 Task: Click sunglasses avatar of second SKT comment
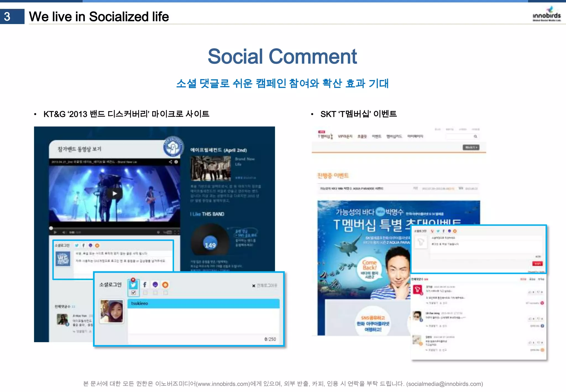417,315
